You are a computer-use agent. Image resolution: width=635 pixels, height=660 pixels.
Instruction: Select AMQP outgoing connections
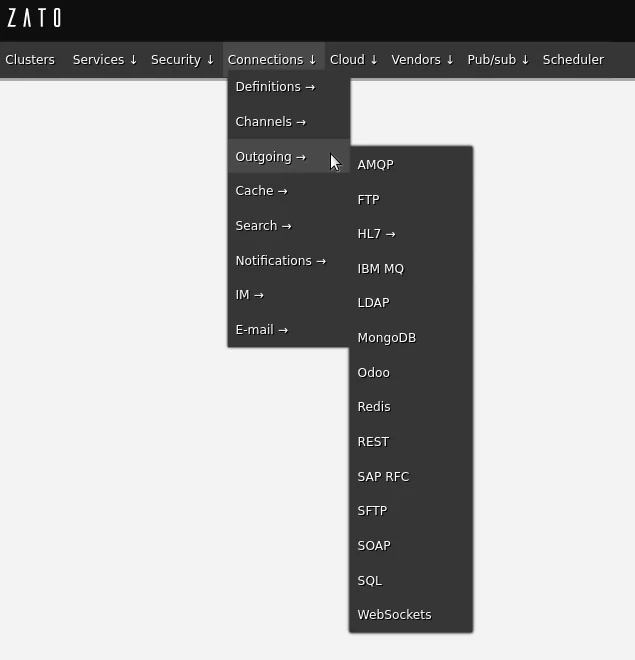(x=375, y=165)
